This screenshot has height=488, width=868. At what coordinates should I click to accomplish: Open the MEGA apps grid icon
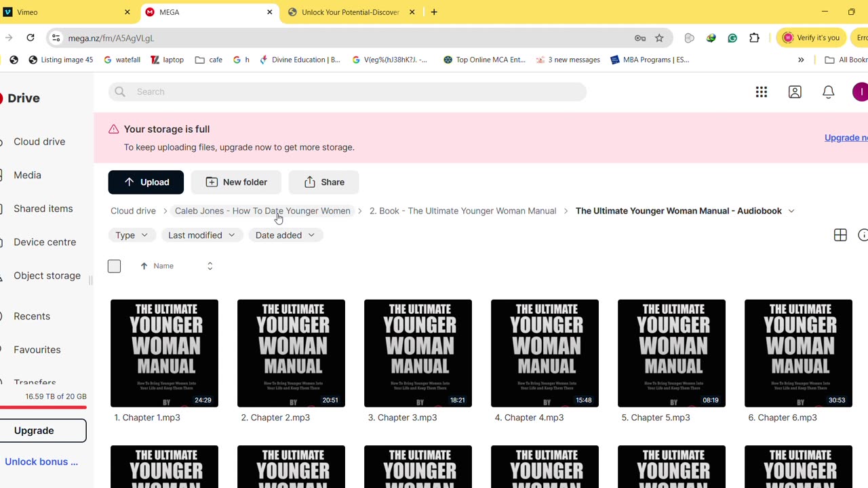(x=762, y=92)
